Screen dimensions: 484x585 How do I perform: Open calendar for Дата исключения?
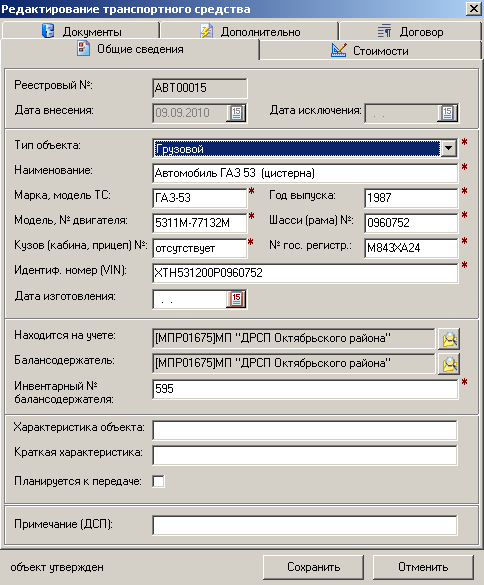(x=447, y=113)
